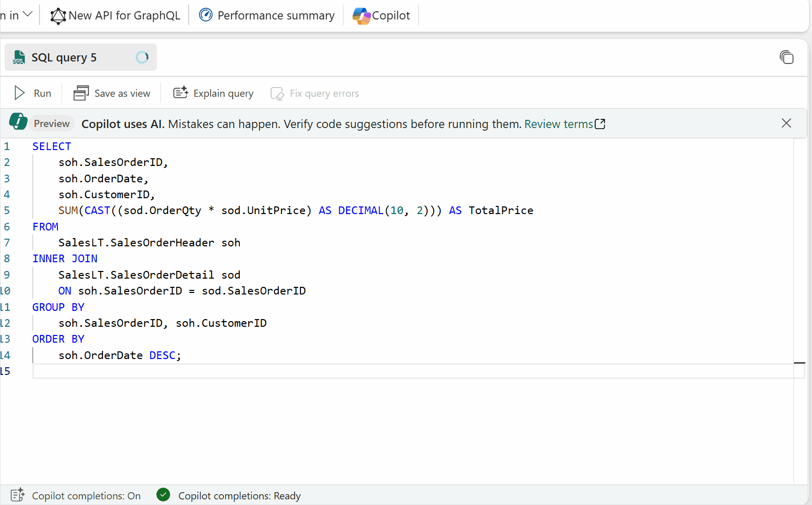Screen dimensions: 812x505
Task: Click ORDER BY keyword on line 13
Action: pyautogui.click(x=58, y=339)
